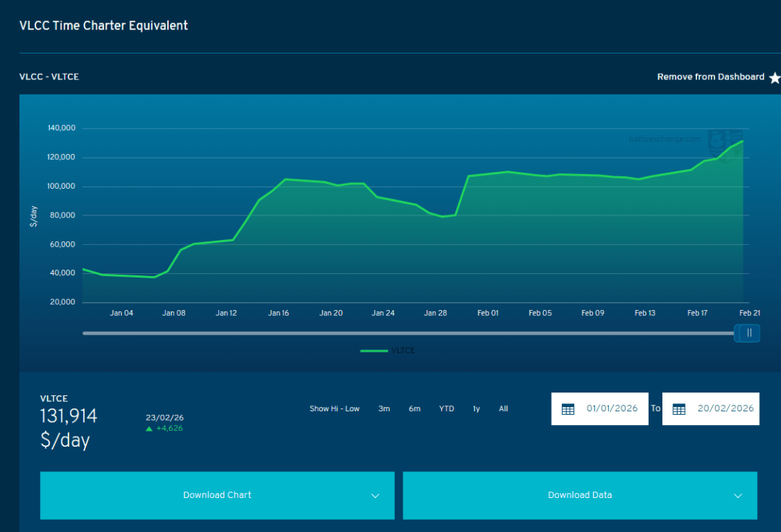Click the Download Chart button label

coord(217,495)
